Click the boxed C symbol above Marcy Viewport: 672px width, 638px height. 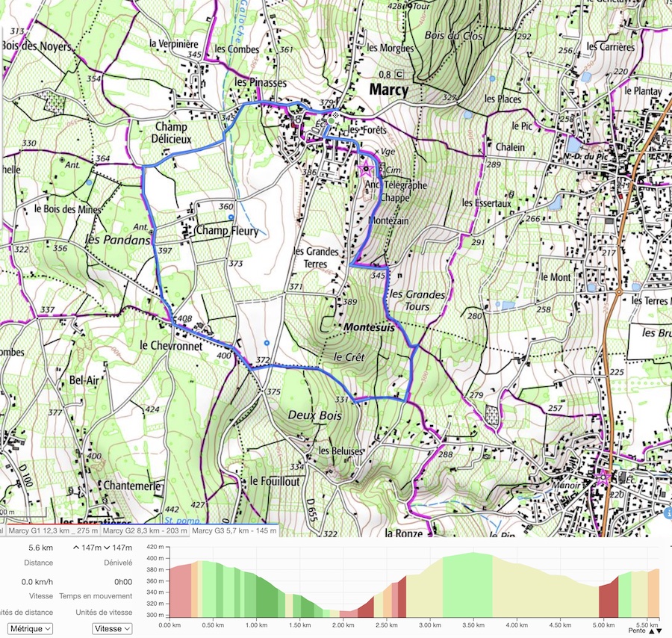pos(399,74)
